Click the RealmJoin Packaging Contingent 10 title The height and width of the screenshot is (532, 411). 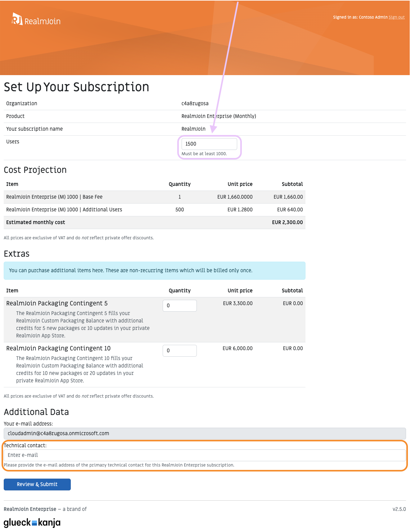point(58,349)
